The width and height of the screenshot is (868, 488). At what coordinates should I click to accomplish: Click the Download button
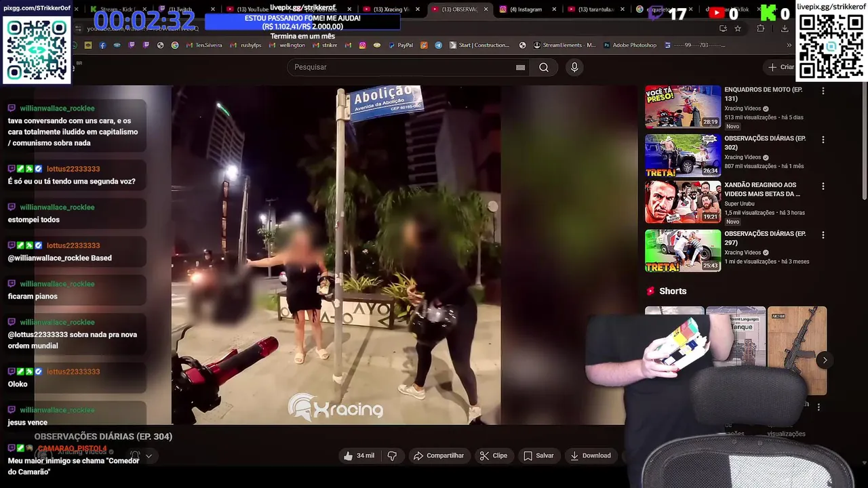[x=591, y=455]
